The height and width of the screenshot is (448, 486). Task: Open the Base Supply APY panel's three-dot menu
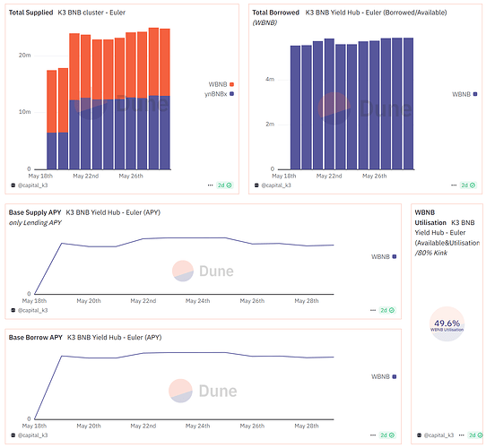point(373,310)
